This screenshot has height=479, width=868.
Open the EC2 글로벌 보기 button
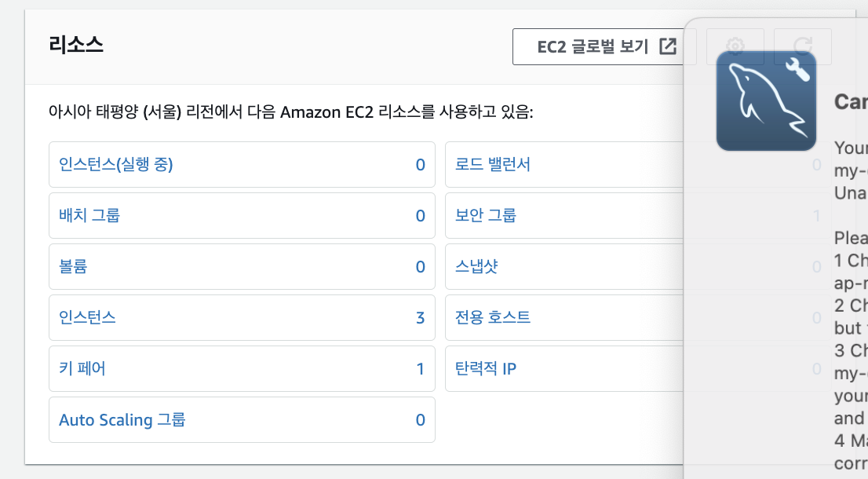(593, 46)
